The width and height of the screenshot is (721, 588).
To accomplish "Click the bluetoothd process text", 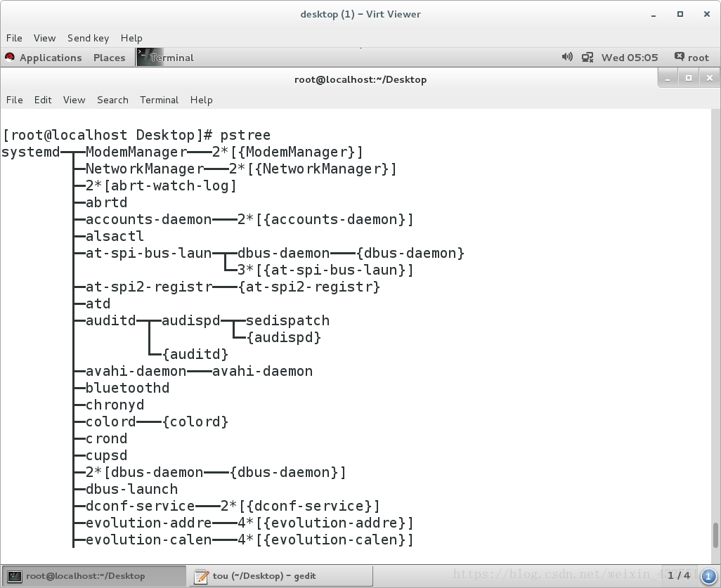I will [x=127, y=388].
